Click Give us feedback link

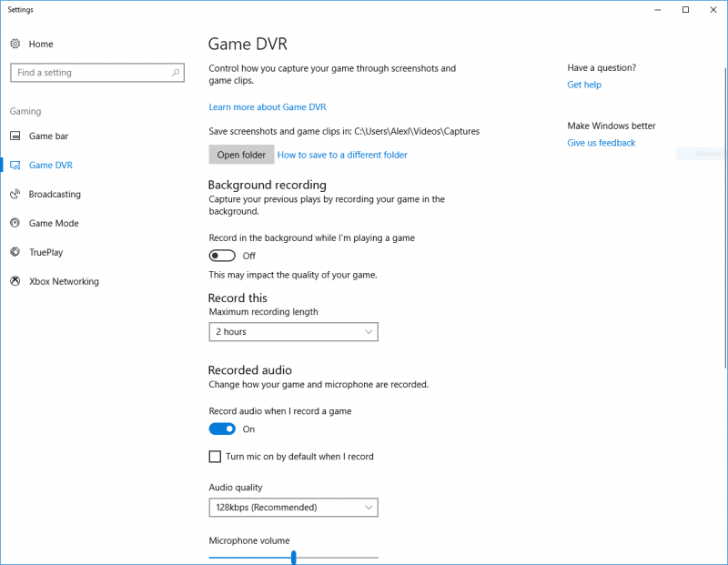coord(602,143)
